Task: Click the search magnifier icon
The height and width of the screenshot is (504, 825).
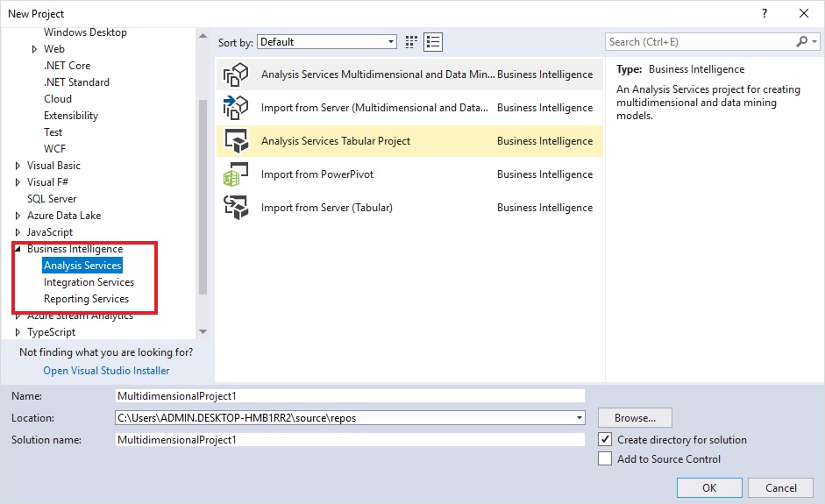Action: pos(802,41)
